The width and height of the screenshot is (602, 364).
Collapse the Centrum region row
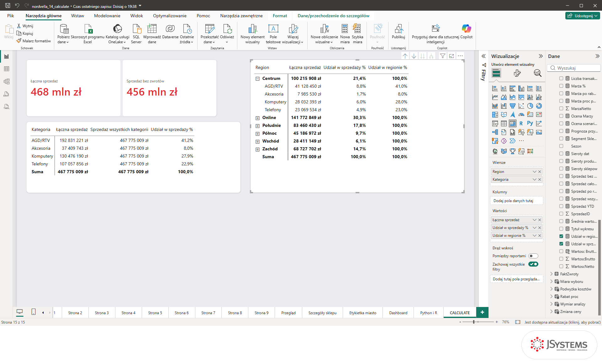coord(257,79)
